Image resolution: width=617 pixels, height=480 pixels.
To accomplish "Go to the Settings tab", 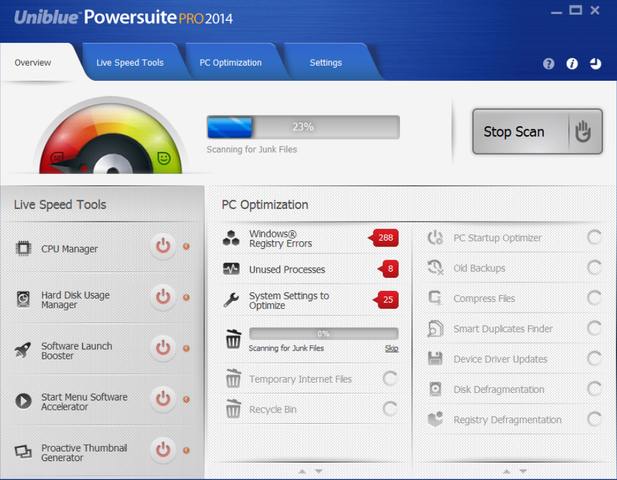I will click(326, 63).
